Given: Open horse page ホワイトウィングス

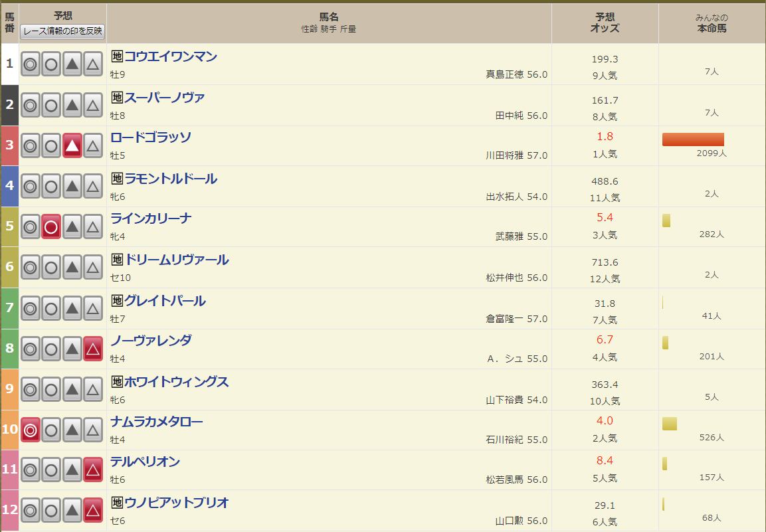Looking at the screenshot, I should point(176,382).
